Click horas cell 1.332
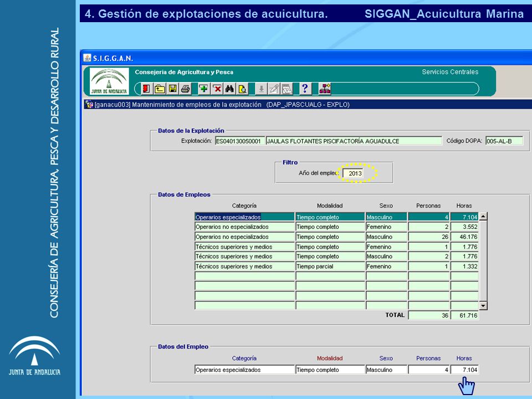 tap(464, 267)
